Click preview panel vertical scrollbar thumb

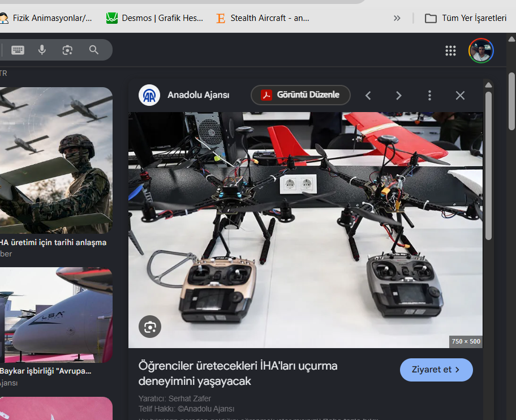(488, 165)
